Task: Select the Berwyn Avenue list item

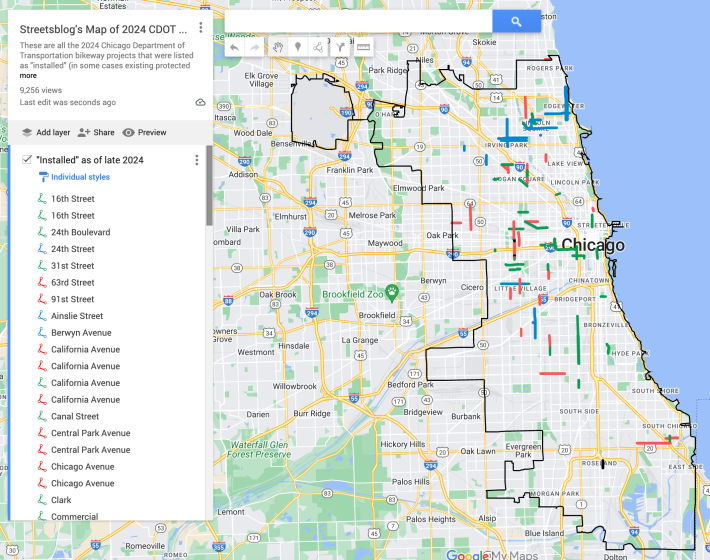Action: [81, 333]
